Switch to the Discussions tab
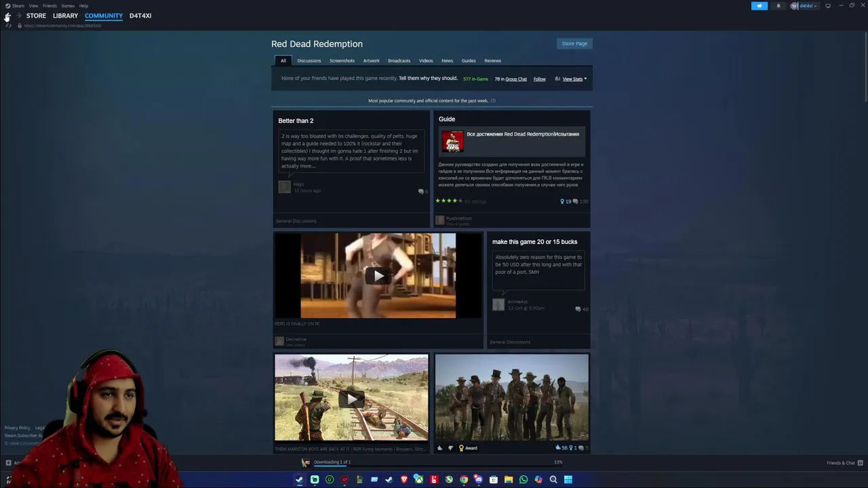 [309, 61]
